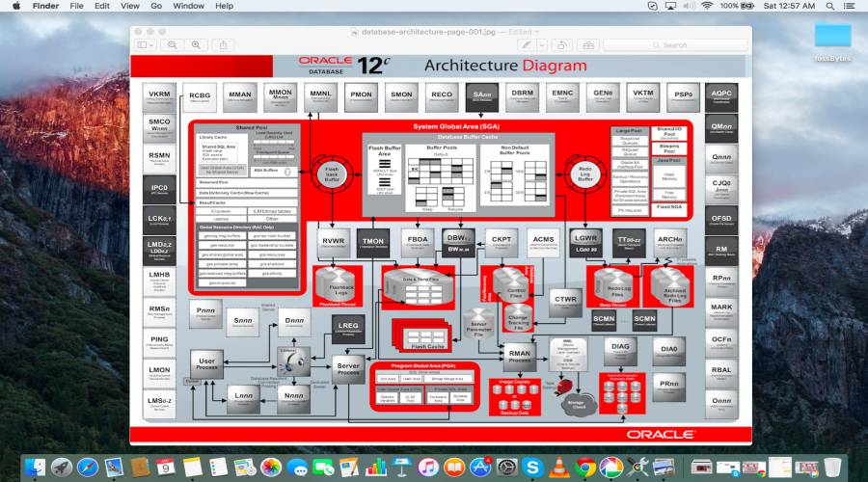868x482 pixels.
Task: Open Spotlight search in menu bar
Action: click(829, 6)
